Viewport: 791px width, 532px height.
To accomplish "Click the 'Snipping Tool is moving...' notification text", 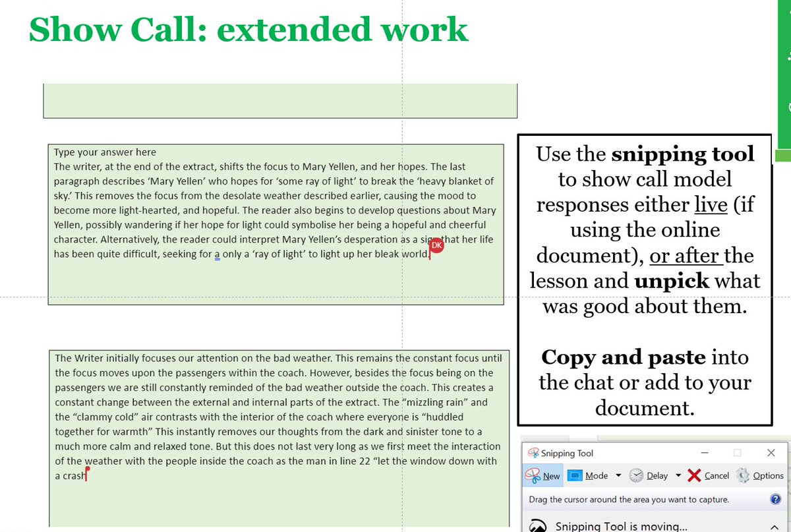I will 622,526.
